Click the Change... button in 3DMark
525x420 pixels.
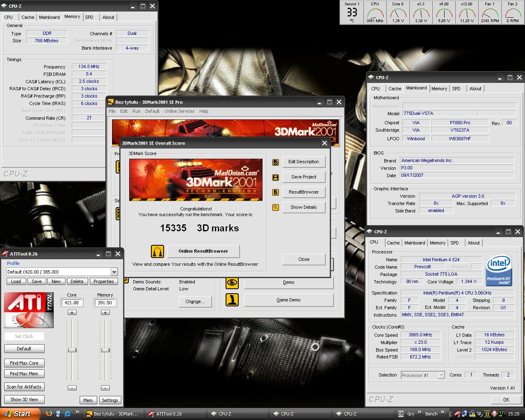tap(195, 301)
